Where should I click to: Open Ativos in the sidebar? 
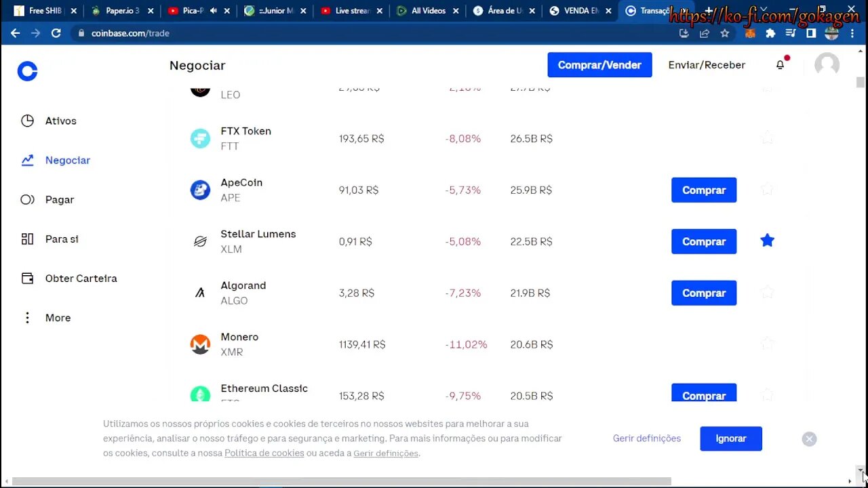point(49,121)
